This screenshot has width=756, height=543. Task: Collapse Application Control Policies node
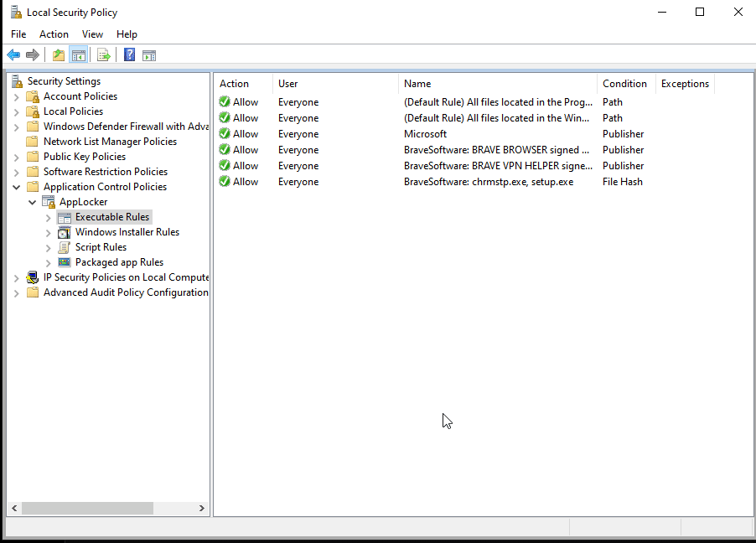[x=17, y=187]
